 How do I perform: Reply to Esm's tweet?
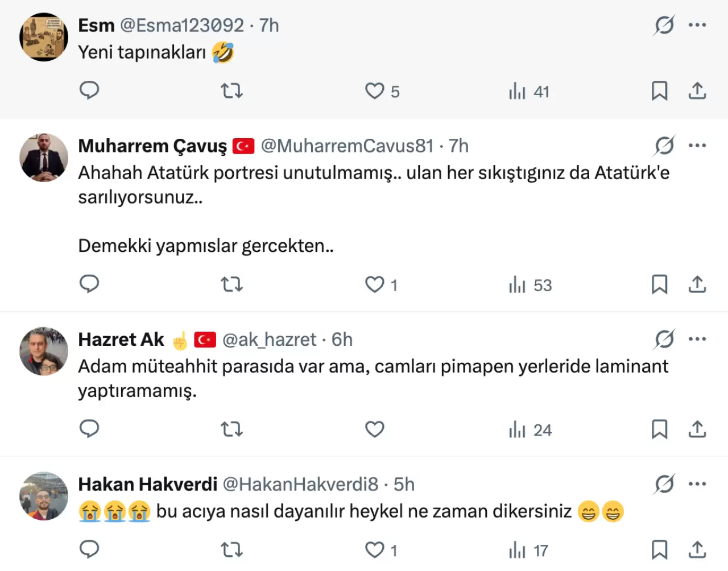(x=89, y=90)
